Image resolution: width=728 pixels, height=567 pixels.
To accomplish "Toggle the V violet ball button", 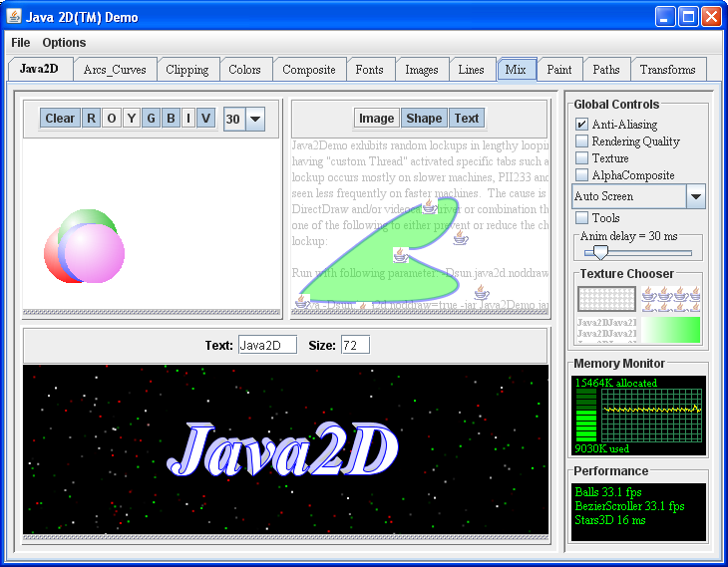I will (206, 119).
